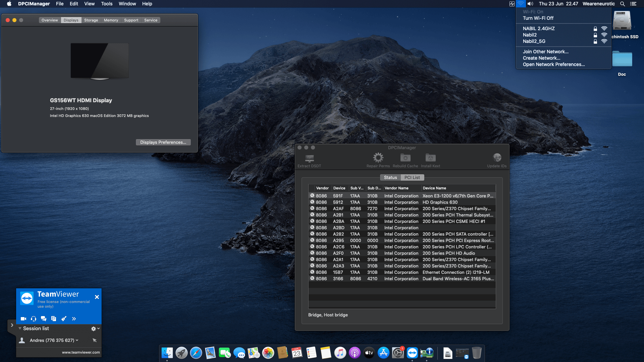Open the TeamViewer icon in the Dock

tap(412, 353)
